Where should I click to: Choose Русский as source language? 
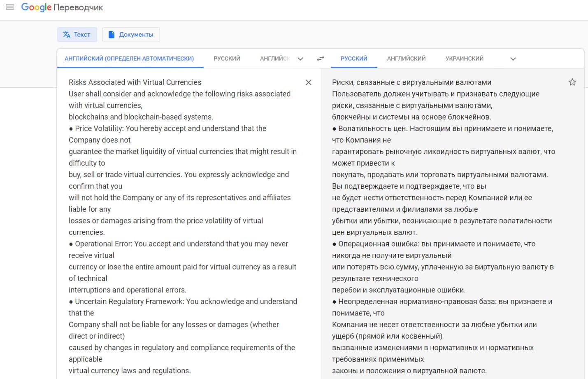[227, 58]
